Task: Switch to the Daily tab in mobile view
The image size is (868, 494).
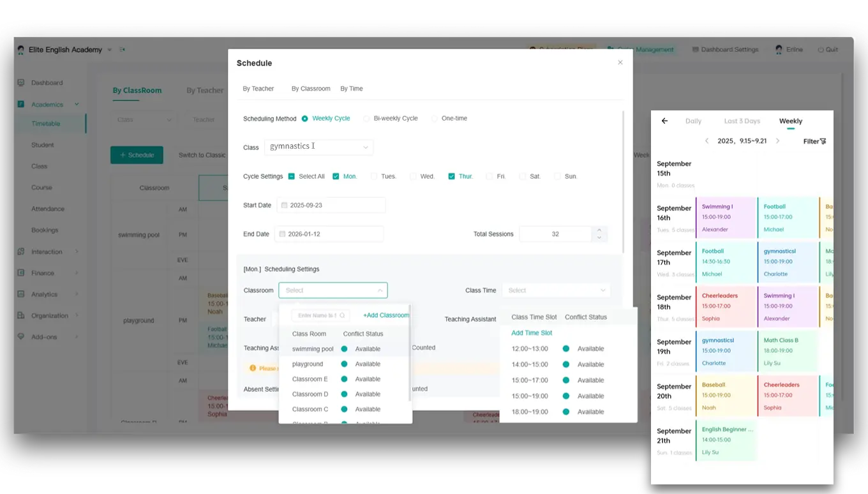Action: [693, 121]
